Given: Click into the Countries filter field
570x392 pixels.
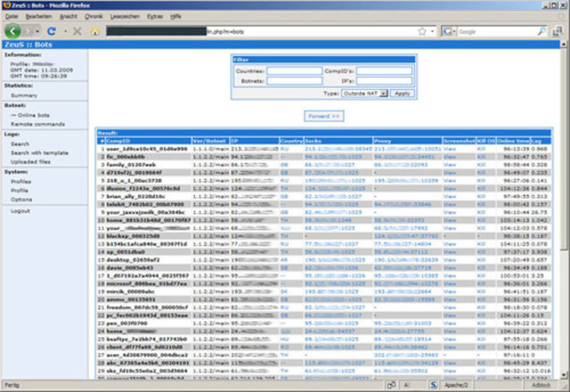Looking at the screenshot, I should tap(294, 70).
